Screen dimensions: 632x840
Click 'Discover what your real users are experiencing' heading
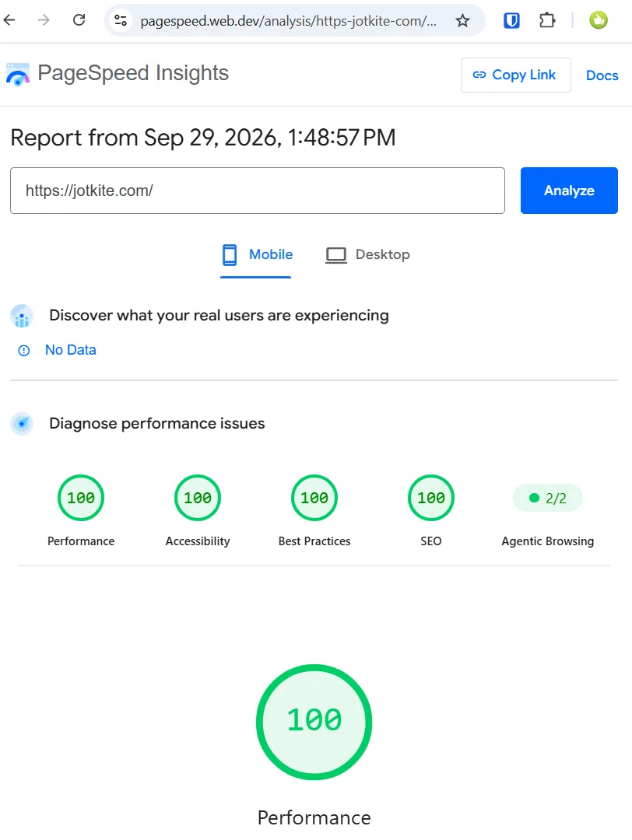point(219,316)
